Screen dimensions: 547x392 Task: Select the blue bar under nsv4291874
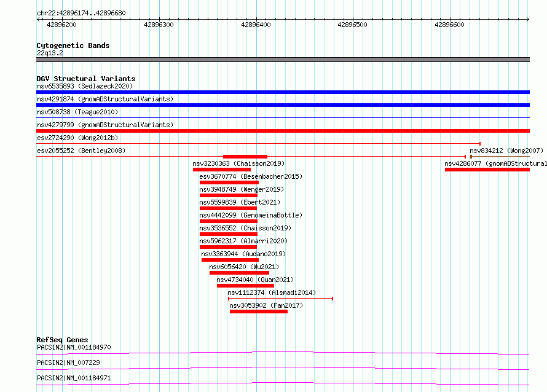(283, 105)
